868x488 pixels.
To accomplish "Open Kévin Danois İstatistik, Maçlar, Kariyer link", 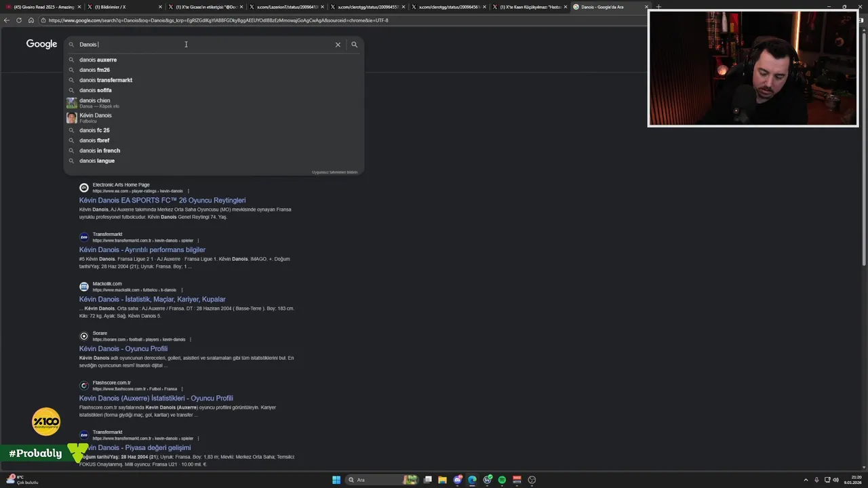I will pyautogui.click(x=152, y=300).
